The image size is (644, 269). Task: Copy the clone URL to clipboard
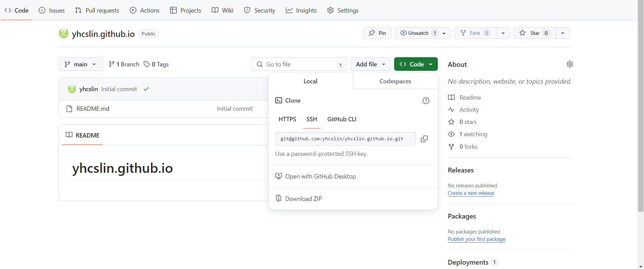424,139
